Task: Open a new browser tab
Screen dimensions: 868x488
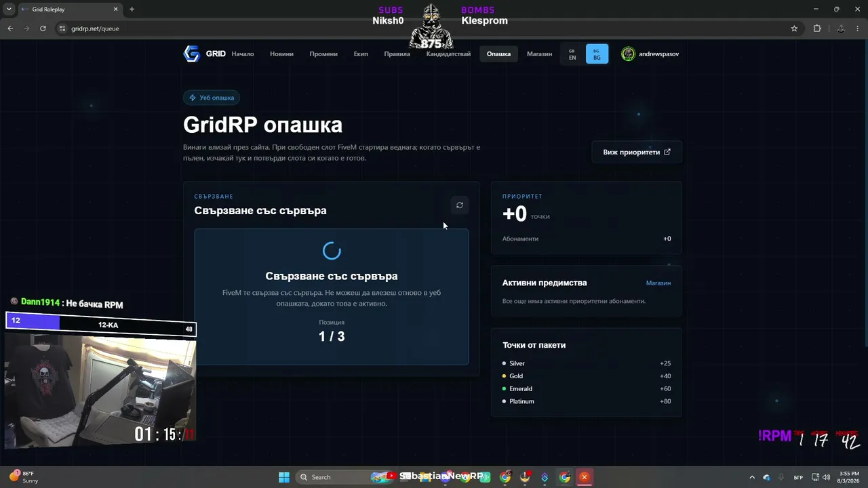Action: pos(132,9)
